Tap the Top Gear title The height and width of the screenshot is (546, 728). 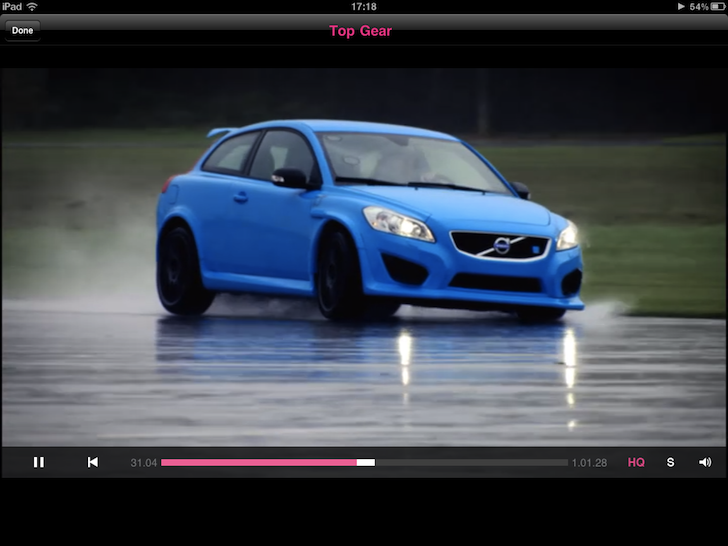click(361, 31)
